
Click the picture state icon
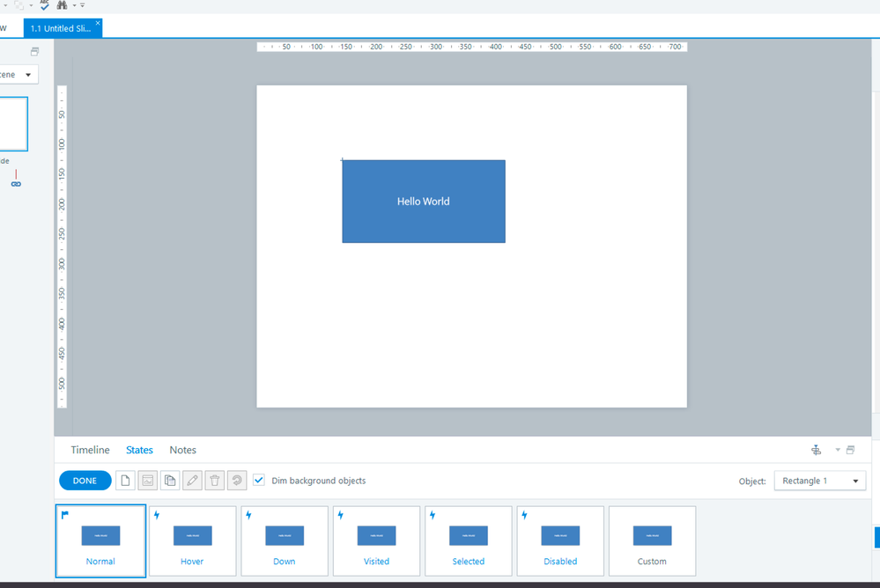pos(148,481)
